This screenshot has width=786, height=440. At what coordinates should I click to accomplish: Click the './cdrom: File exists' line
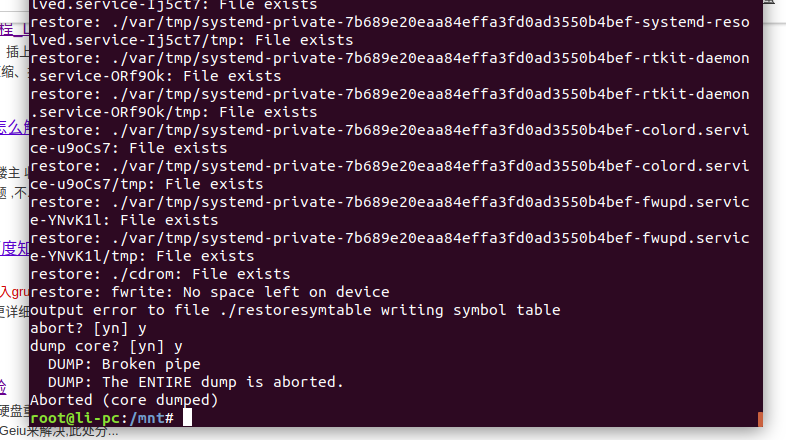(x=160, y=274)
